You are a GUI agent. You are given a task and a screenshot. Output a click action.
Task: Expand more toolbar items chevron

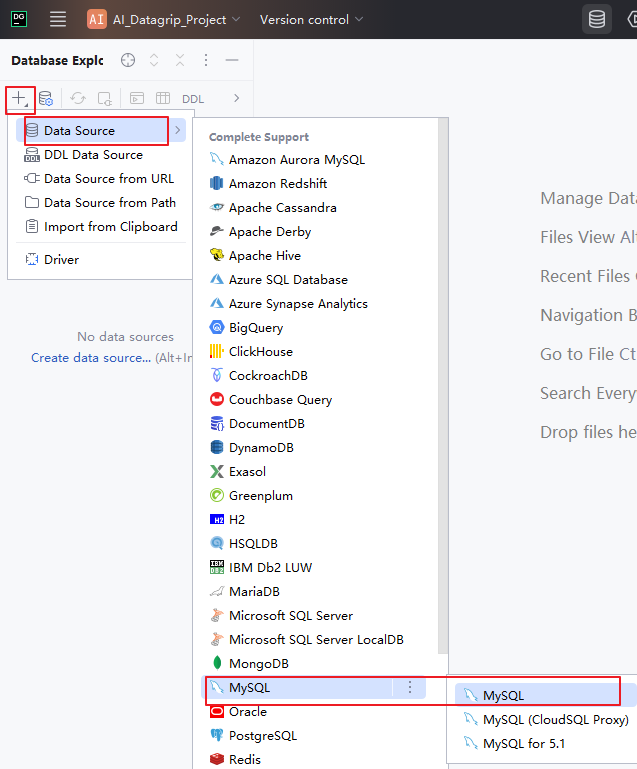237,99
